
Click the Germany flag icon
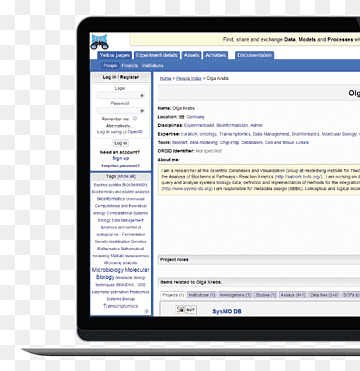[182, 117]
